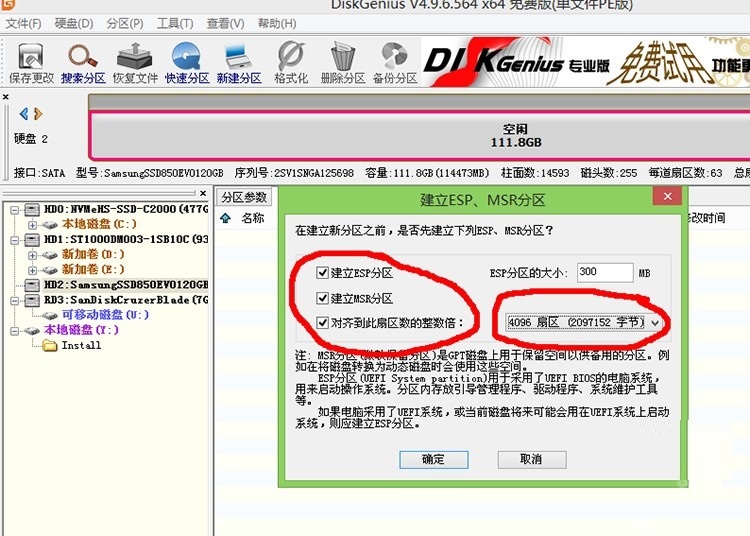Image resolution: width=750 pixels, height=536 pixels.
Task: Click the ESP partition size 300 field
Action: 605,273
